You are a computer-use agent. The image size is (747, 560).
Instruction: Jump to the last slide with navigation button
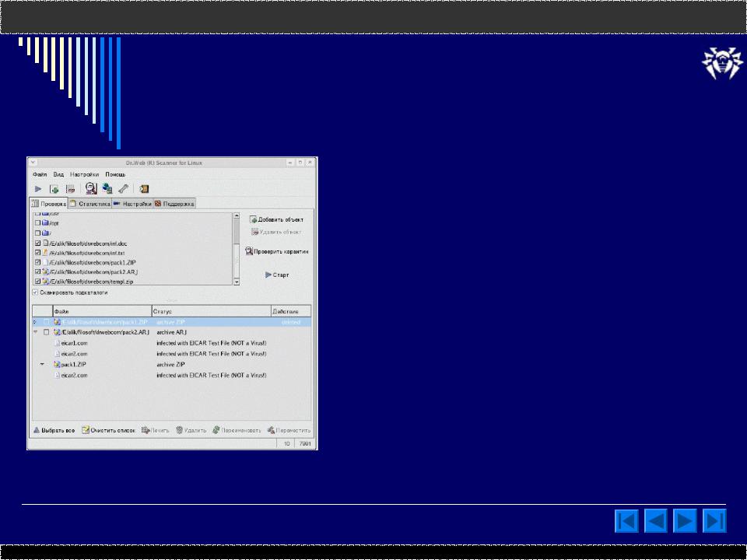coord(714,520)
